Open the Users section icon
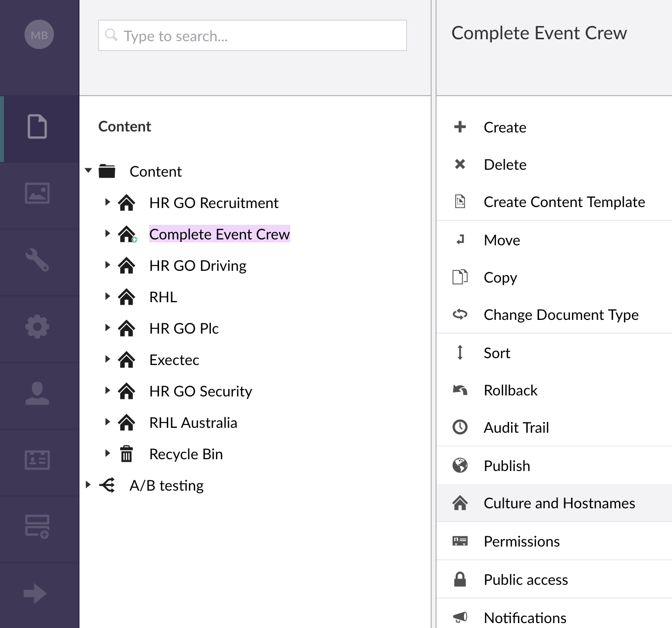Viewport: 672px width, 628px height. click(x=37, y=393)
